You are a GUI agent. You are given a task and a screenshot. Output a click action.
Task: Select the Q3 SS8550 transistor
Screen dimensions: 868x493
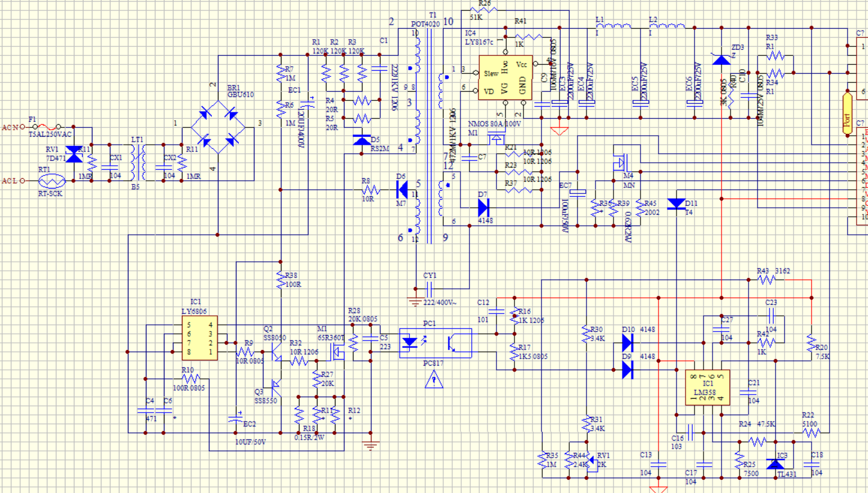click(x=276, y=383)
